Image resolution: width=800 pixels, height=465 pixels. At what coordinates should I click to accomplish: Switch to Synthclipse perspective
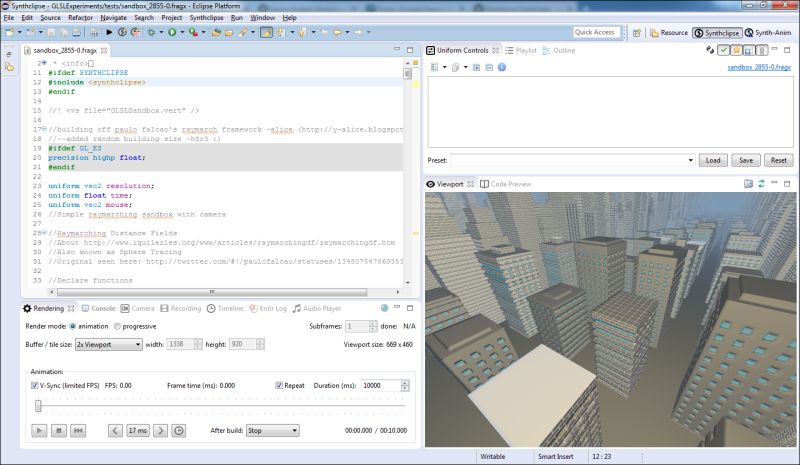click(717, 33)
